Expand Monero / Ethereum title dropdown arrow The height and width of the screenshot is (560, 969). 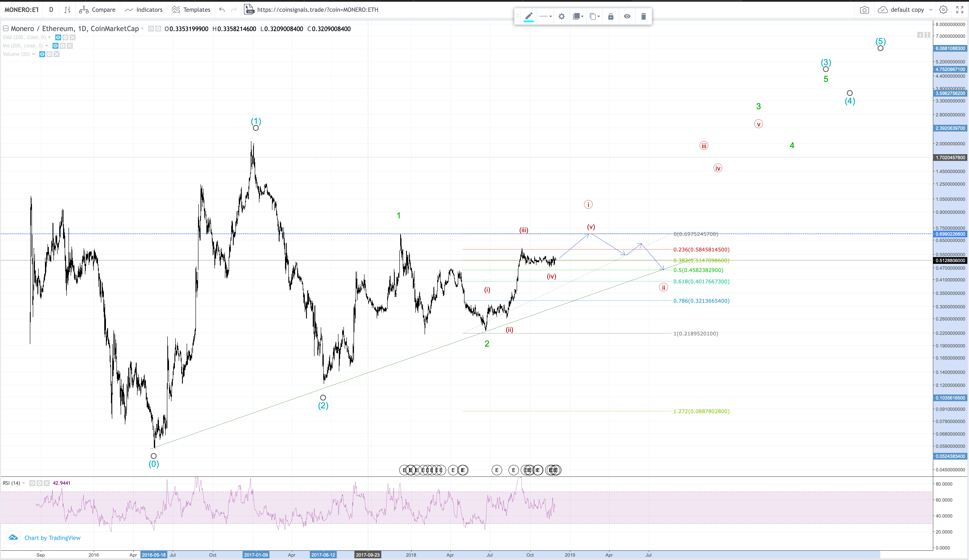(143, 28)
